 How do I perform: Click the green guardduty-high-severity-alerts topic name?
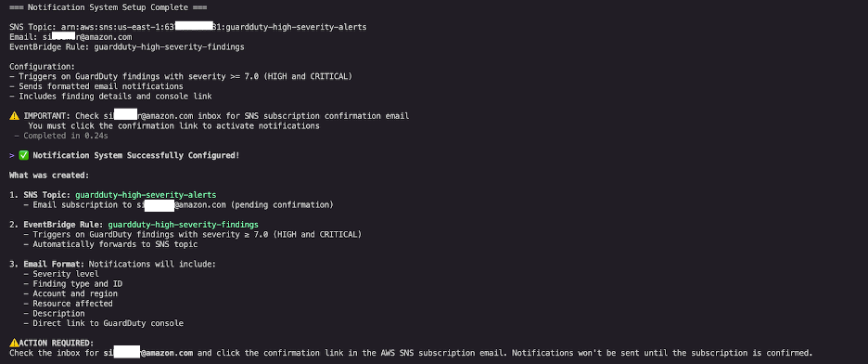(146, 195)
